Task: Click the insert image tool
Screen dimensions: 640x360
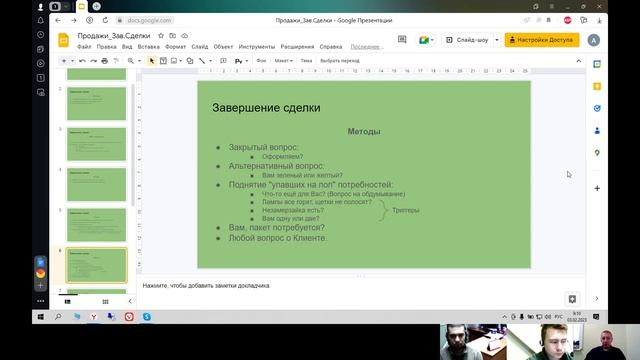Action: (174, 61)
